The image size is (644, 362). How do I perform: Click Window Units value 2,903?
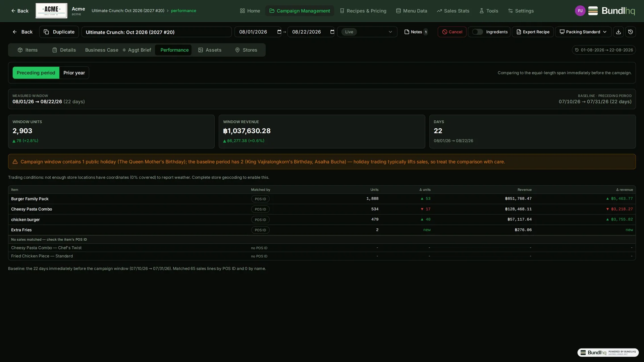point(22,131)
